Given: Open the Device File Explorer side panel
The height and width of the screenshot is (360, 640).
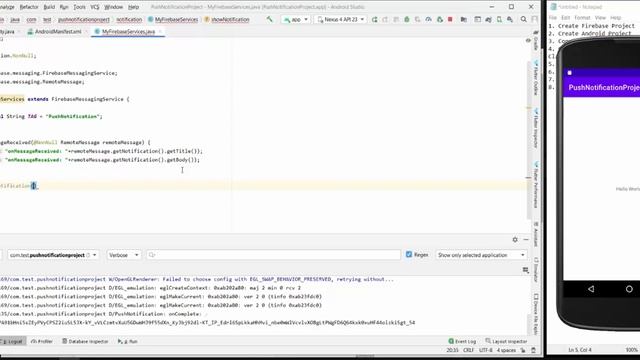Looking at the screenshot, I should 536,314.
